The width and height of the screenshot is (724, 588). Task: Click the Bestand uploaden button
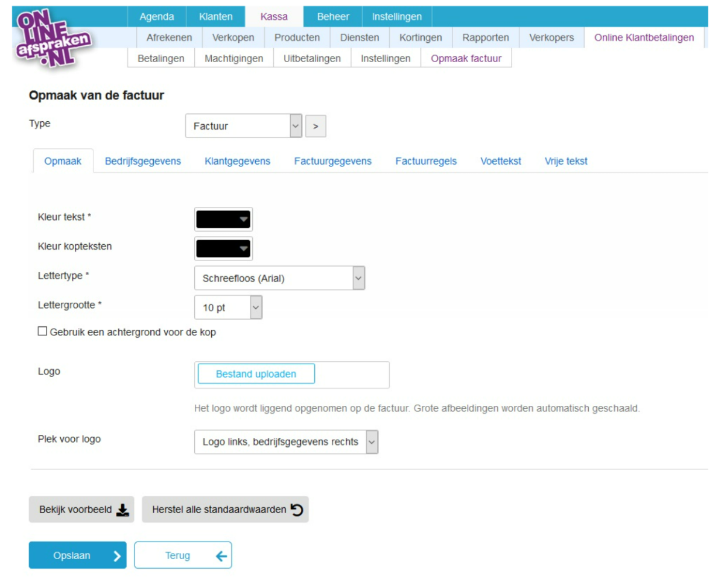pyautogui.click(x=256, y=374)
